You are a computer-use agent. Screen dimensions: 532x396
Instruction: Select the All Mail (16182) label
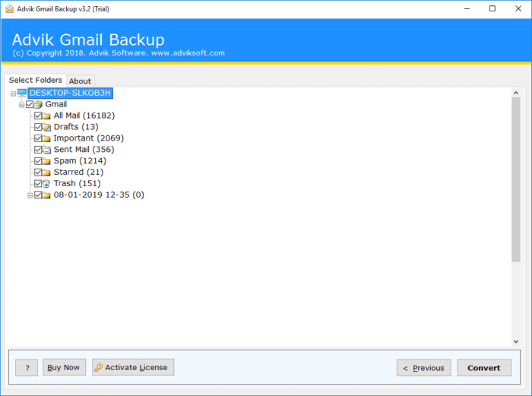(x=84, y=116)
